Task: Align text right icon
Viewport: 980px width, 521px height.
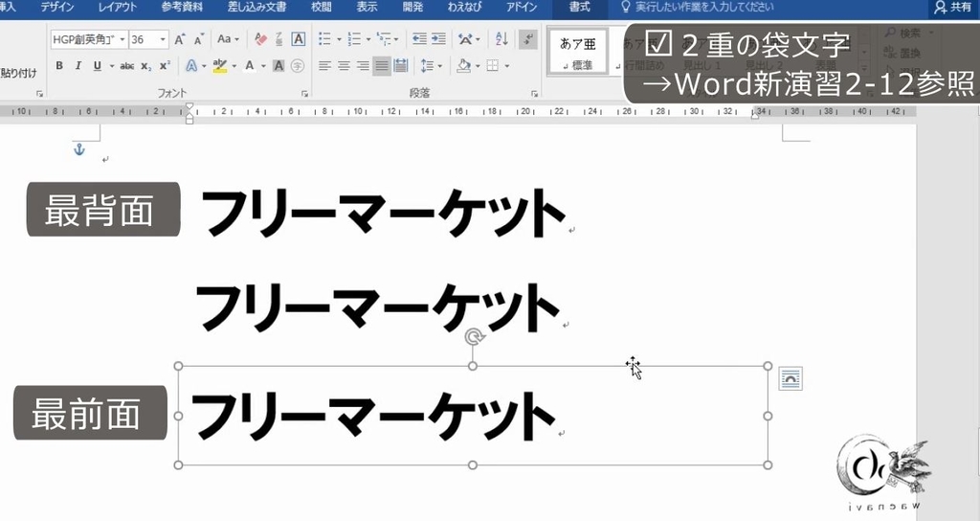Action: click(x=363, y=66)
